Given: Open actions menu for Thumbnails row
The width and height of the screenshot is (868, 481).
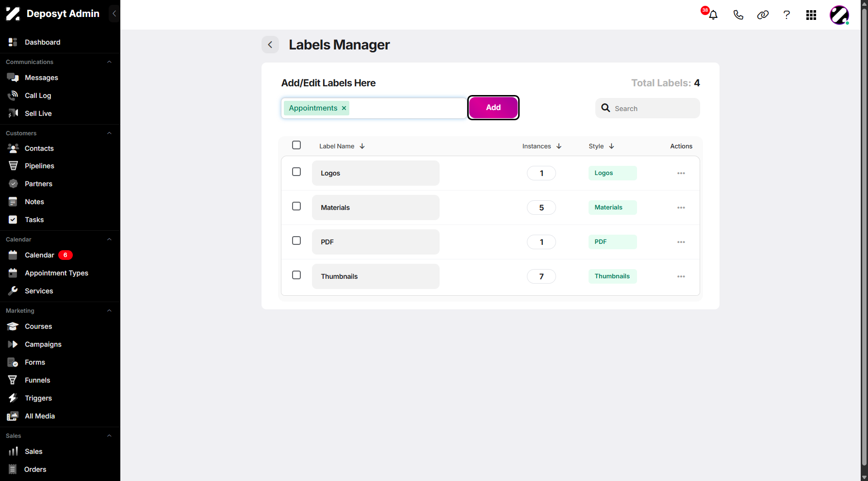Looking at the screenshot, I should pos(681,276).
